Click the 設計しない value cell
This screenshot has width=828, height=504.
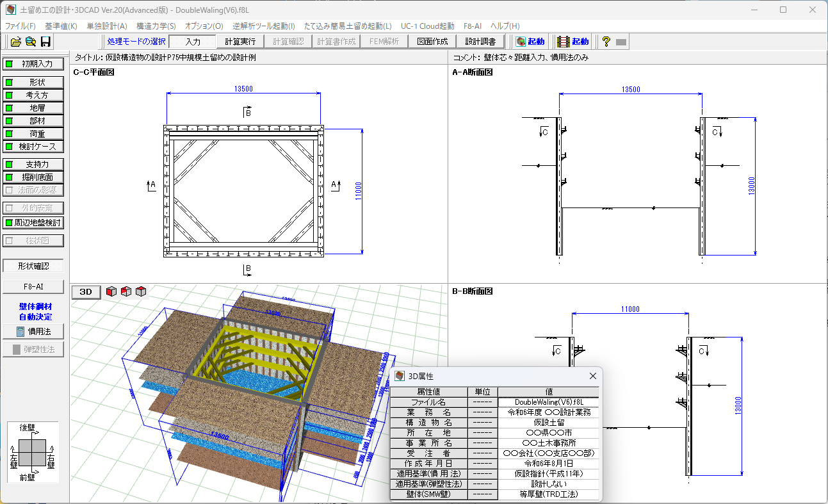pyautogui.click(x=549, y=484)
